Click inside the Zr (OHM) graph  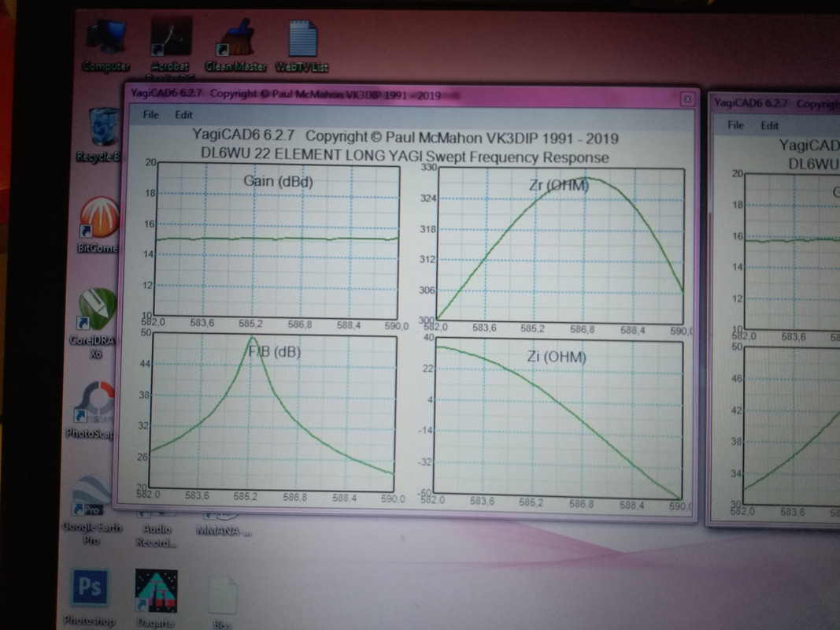(561, 246)
